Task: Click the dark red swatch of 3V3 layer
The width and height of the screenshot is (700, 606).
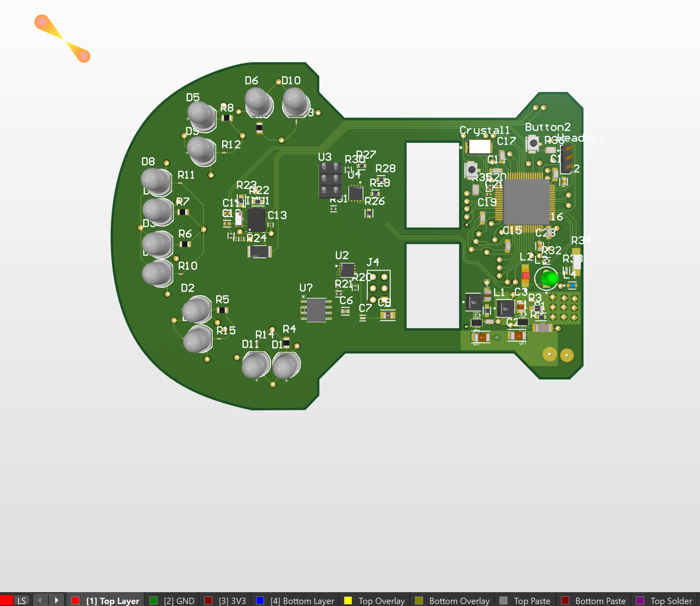Action: click(208, 600)
